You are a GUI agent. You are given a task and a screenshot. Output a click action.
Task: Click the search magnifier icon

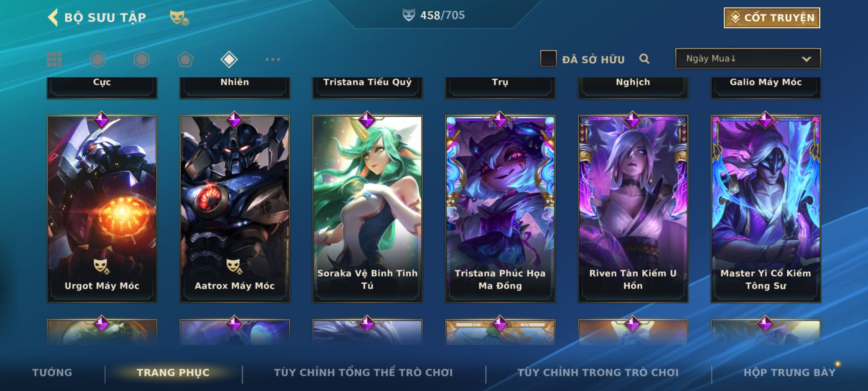644,59
